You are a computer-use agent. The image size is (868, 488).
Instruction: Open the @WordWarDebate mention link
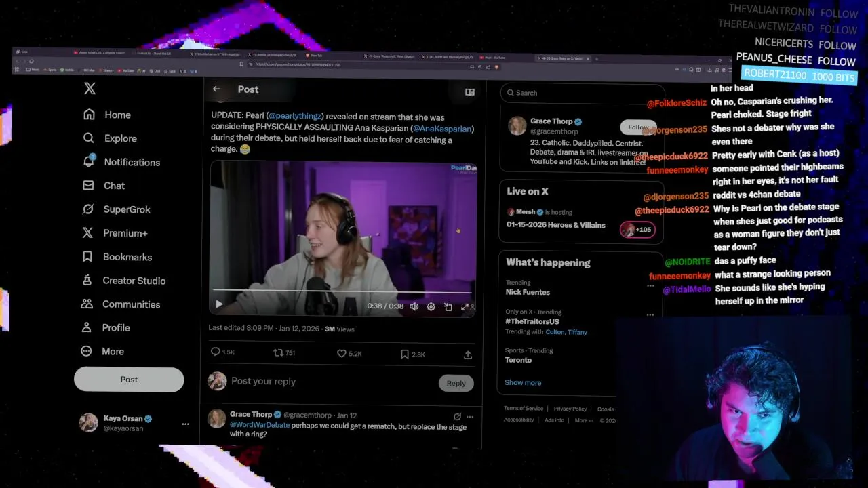click(260, 425)
